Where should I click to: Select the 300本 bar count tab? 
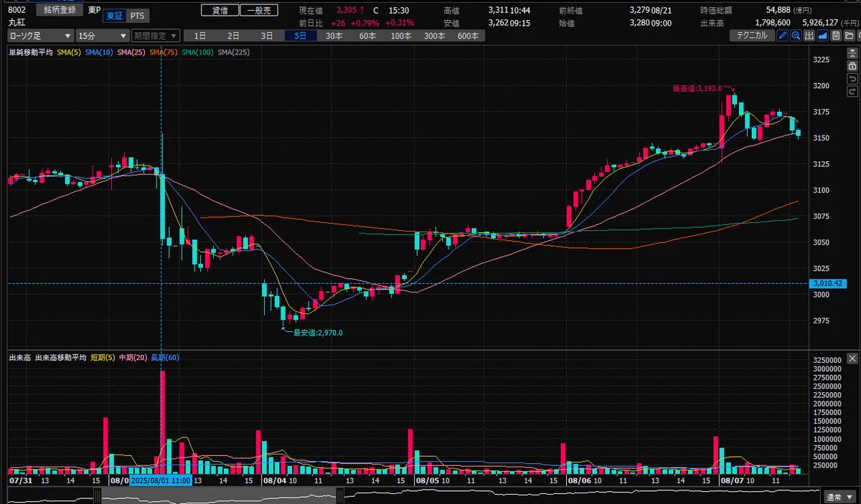(x=434, y=36)
